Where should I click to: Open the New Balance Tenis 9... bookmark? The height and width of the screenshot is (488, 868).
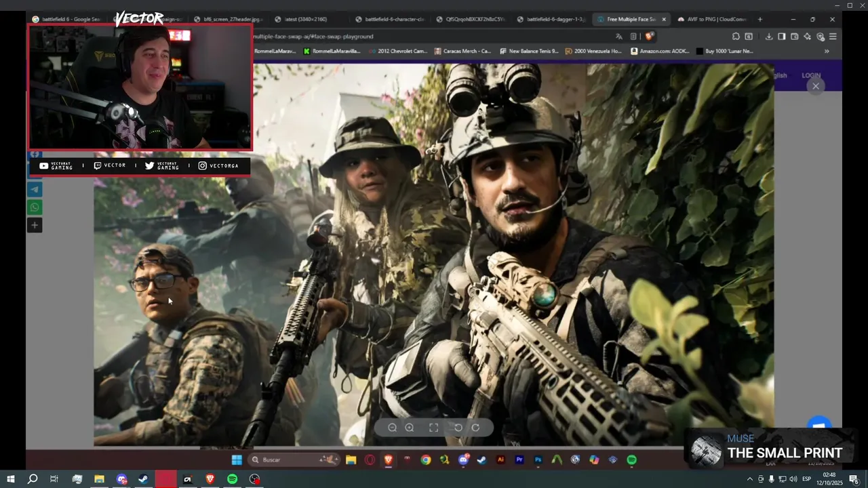pos(529,51)
